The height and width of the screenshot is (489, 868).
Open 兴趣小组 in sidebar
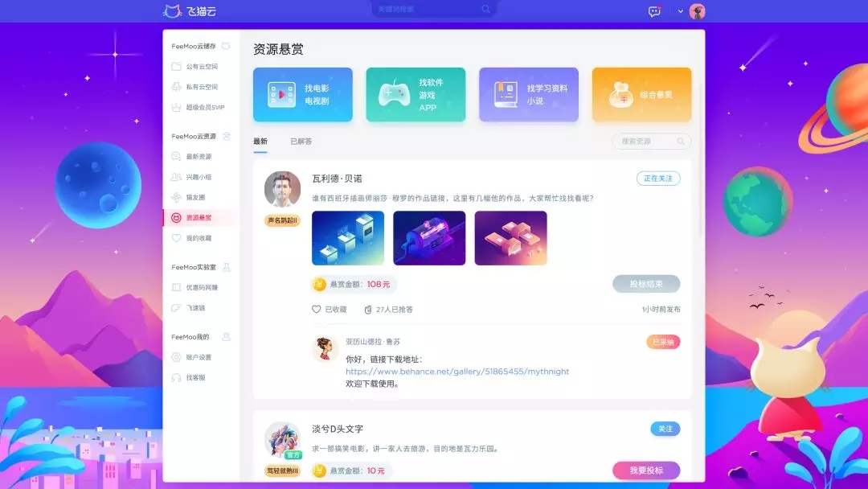click(x=198, y=177)
